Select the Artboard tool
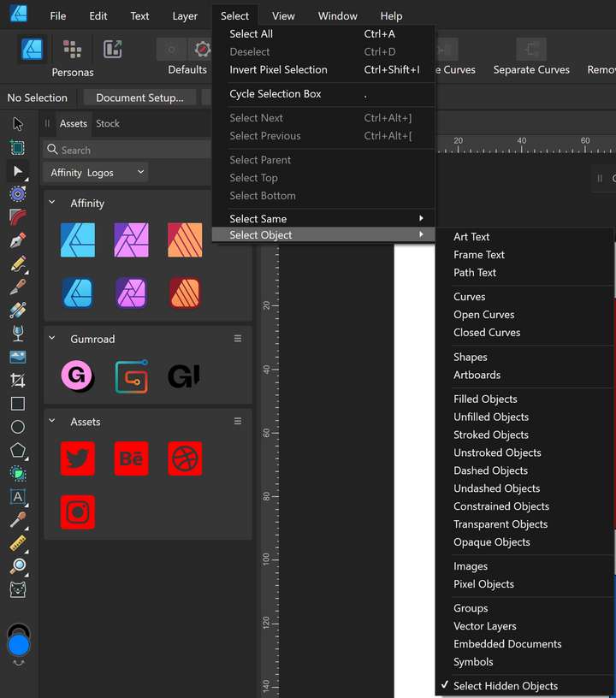 pos(18,147)
